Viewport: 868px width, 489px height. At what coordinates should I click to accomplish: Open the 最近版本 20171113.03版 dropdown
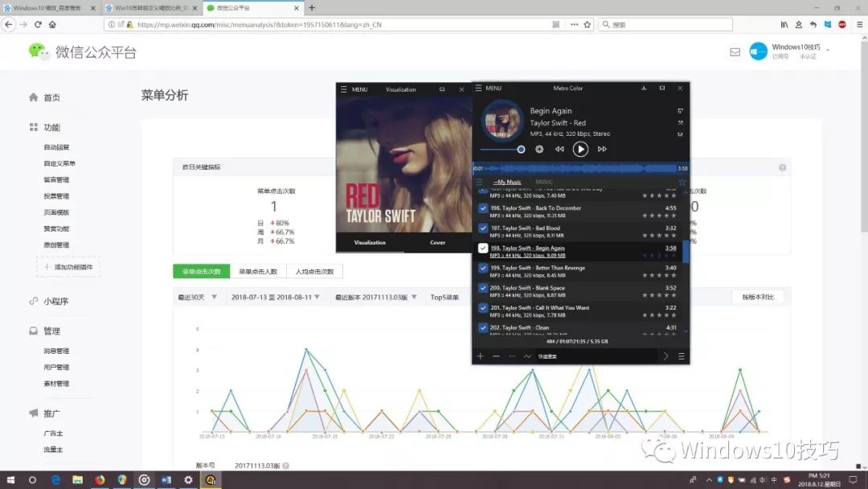click(376, 298)
